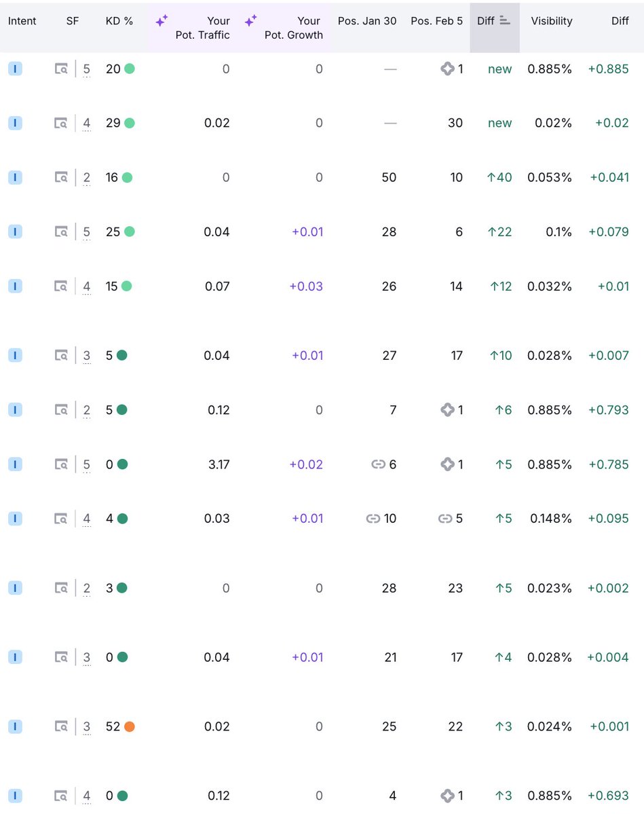Open SERP view icon in the +0.885 row

click(x=61, y=69)
